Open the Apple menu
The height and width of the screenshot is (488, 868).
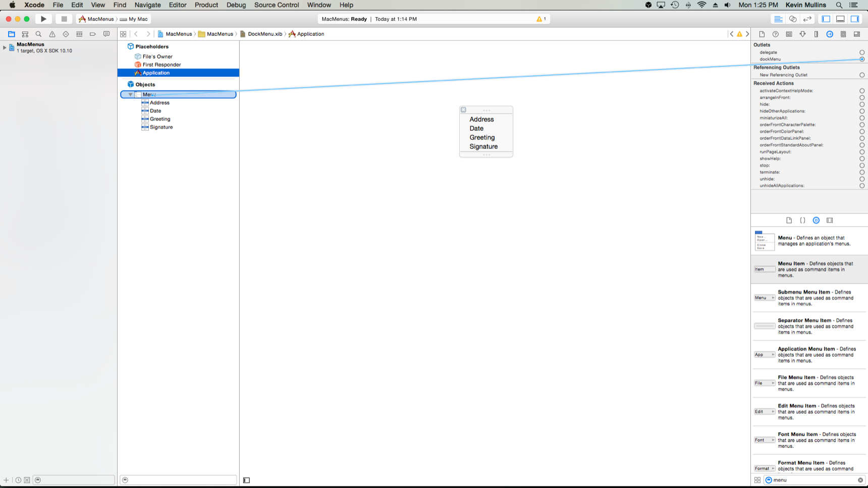pos(12,5)
